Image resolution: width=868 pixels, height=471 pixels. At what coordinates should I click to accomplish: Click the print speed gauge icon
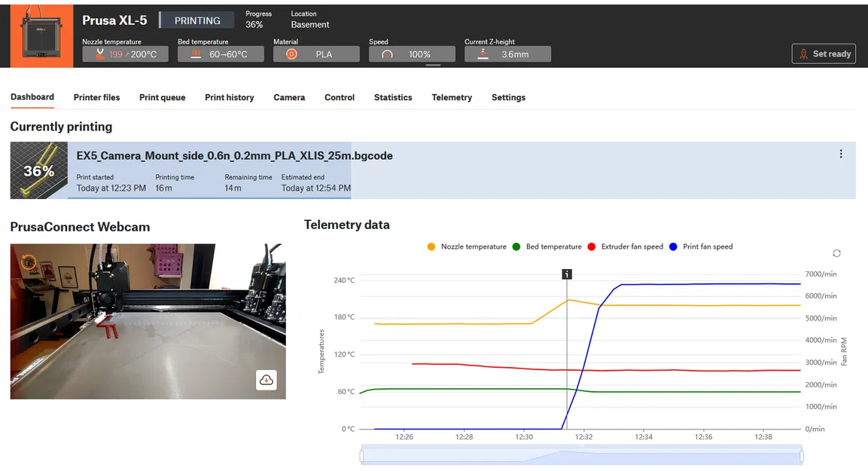point(386,54)
